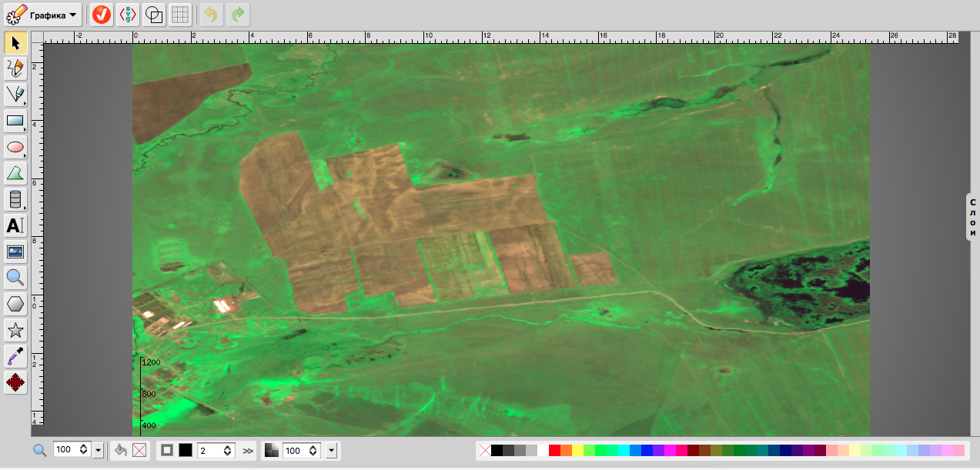This screenshot has height=470, width=980.
Task: Expand more stroke options with double chevron
Action: [x=248, y=451]
